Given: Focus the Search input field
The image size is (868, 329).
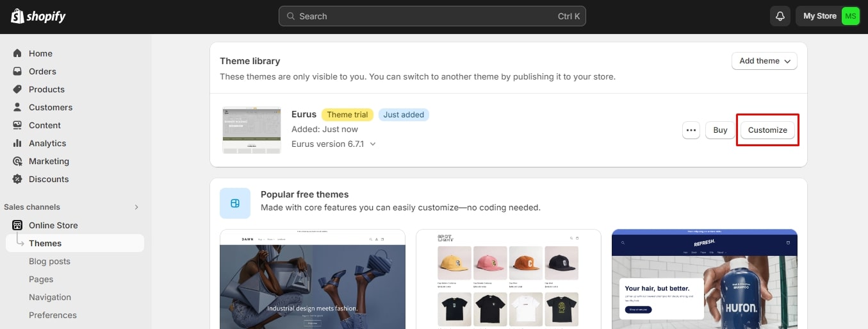Looking at the screenshot, I should (432, 16).
